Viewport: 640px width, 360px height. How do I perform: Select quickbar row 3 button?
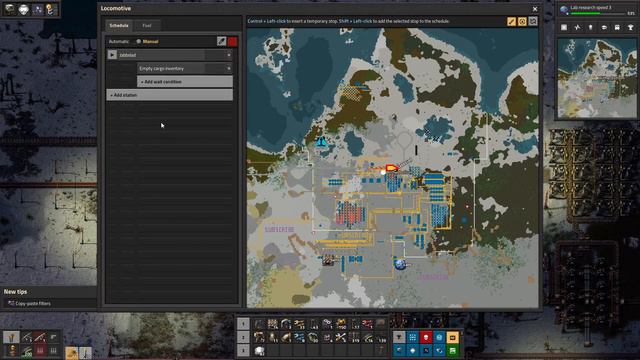(243, 351)
